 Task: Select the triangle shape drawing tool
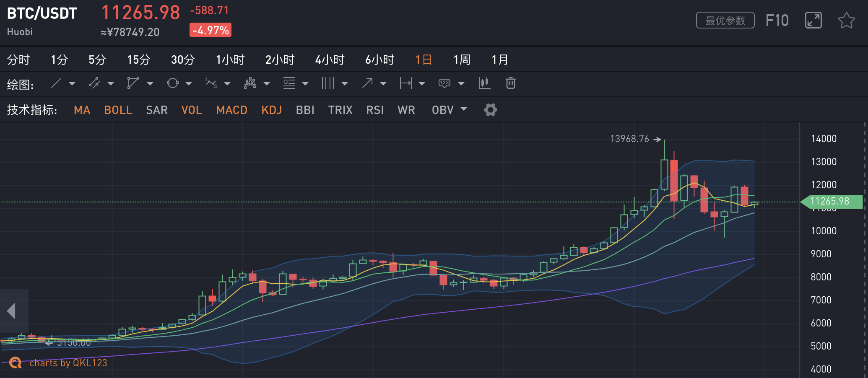pyautogui.click(x=133, y=83)
